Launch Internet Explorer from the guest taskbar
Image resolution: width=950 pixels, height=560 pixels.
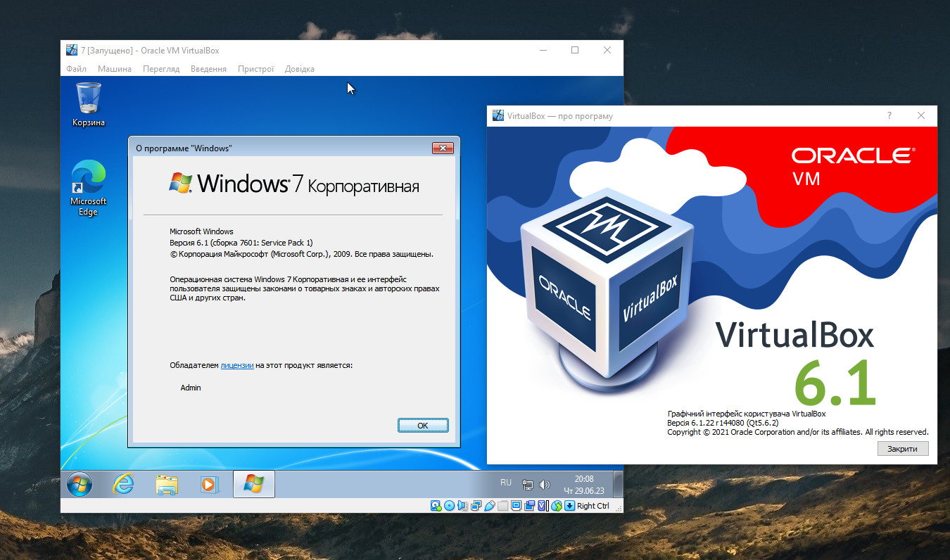[124, 484]
